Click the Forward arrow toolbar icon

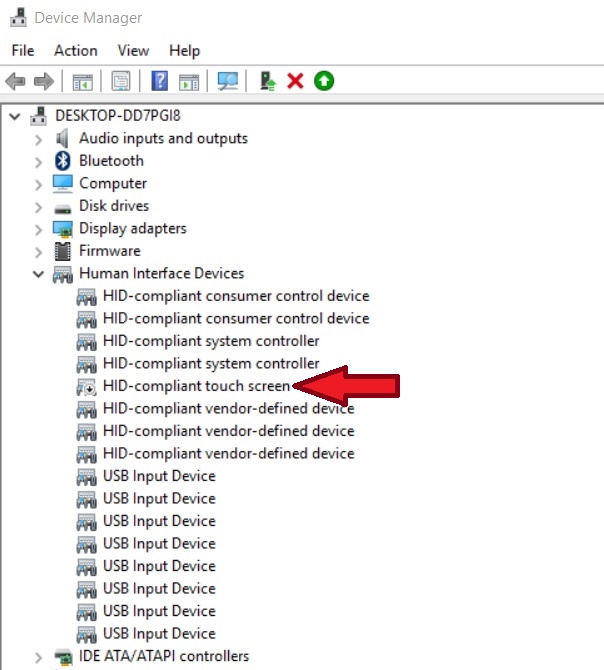click(44, 81)
